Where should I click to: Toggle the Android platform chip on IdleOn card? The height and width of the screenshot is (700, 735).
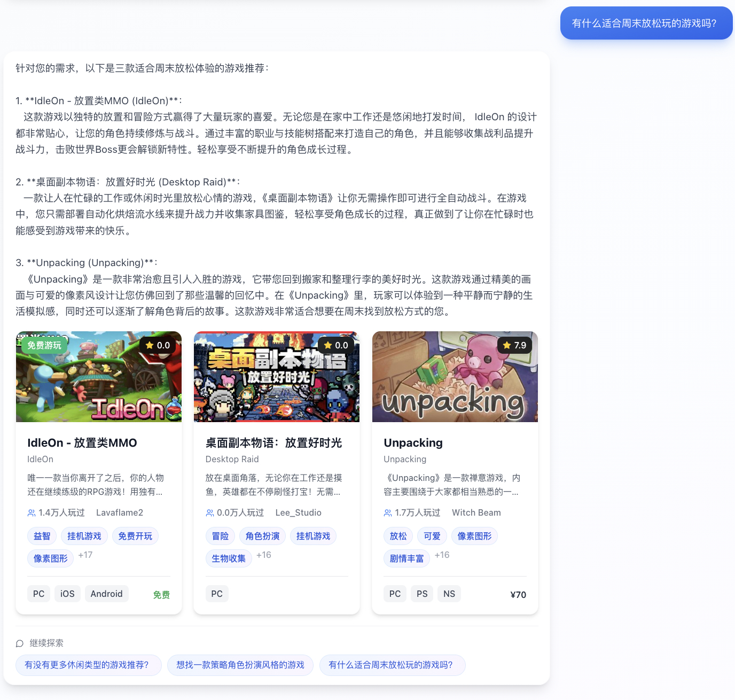click(106, 593)
